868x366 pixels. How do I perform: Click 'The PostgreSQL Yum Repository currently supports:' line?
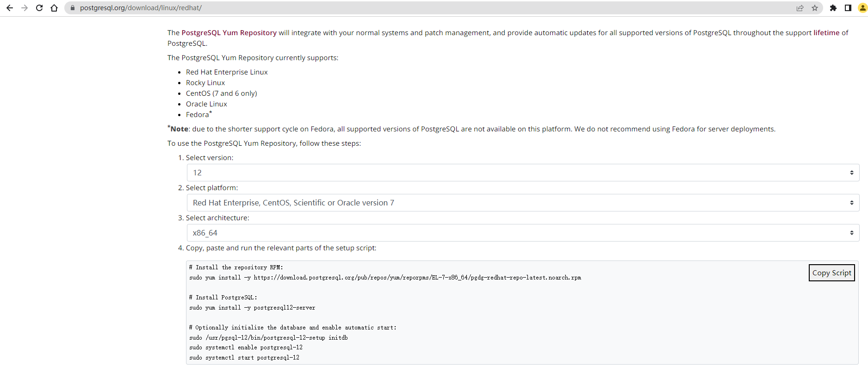[253, 58]
